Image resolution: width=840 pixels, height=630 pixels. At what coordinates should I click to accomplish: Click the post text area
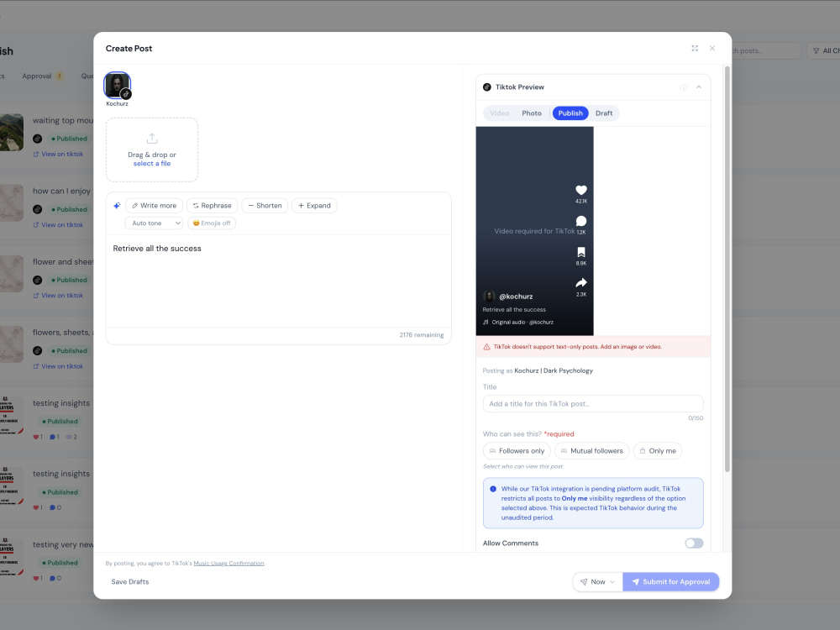tap(279, 281)
